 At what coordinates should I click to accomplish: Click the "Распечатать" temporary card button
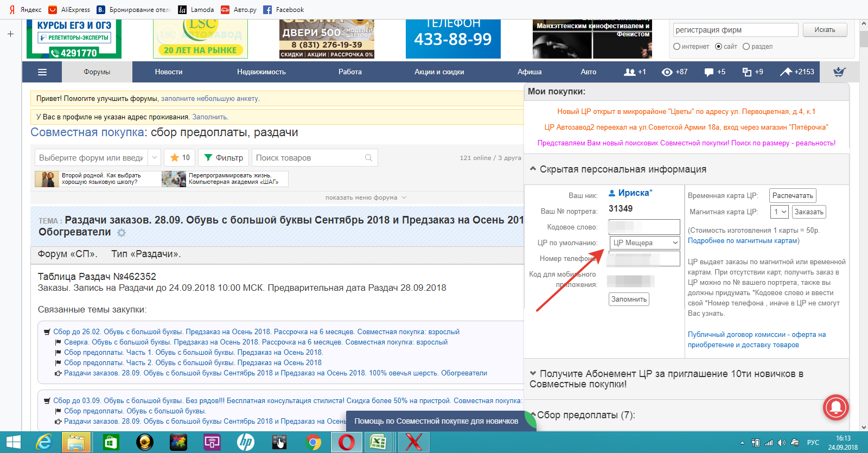pos(793,196)
